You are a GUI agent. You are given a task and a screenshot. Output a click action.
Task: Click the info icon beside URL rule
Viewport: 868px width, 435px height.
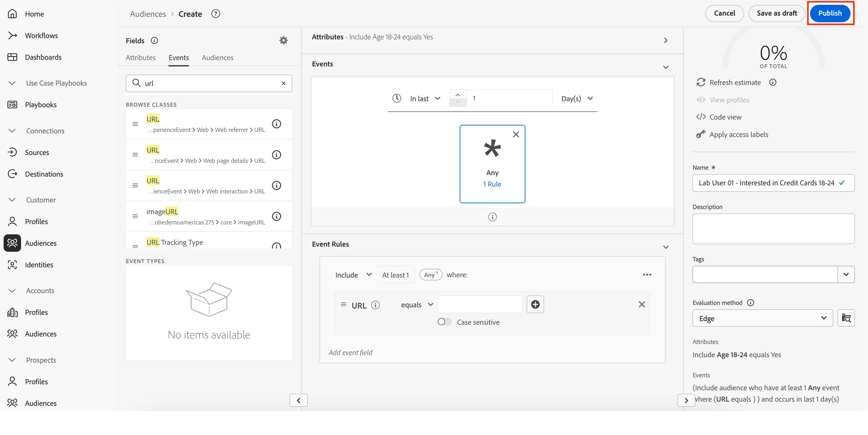375,305
